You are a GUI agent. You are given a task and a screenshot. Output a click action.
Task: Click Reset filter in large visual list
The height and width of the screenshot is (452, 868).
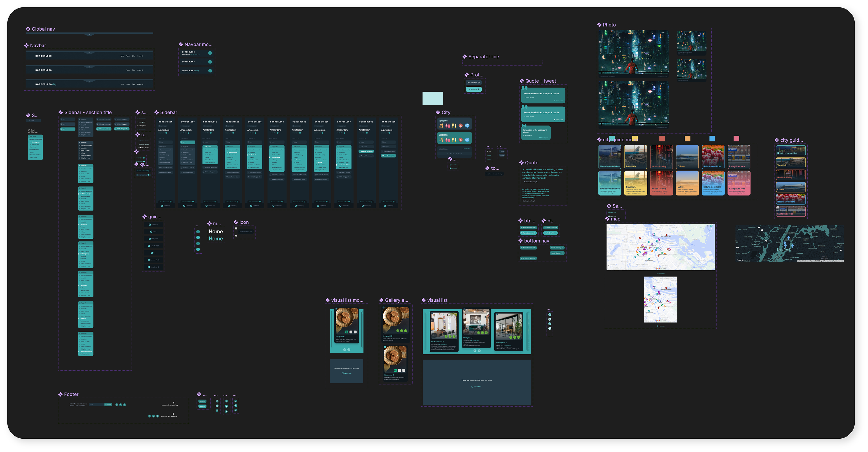pos(477,387)
